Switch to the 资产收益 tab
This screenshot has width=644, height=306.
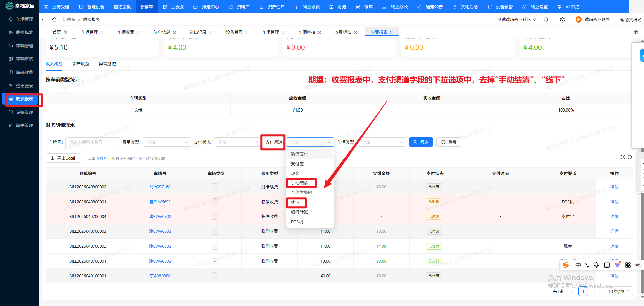point(81,64)
